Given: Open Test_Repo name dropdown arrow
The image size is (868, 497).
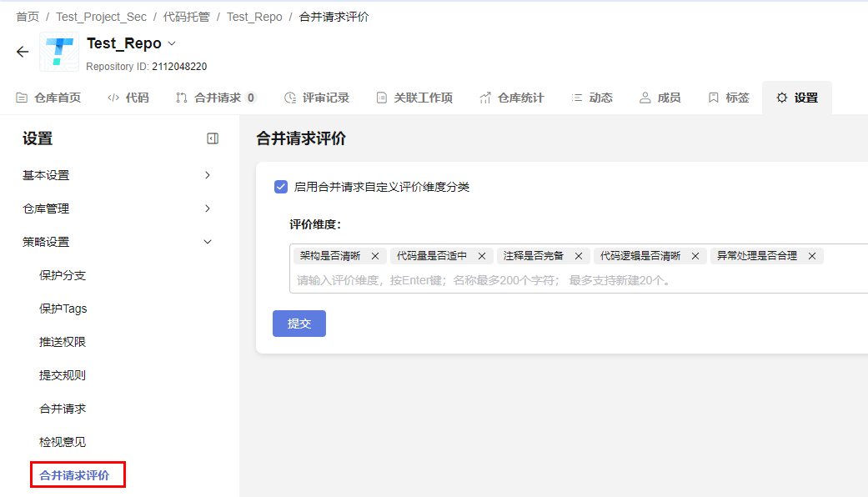Looking at the screenshot, I should [173, 43].
